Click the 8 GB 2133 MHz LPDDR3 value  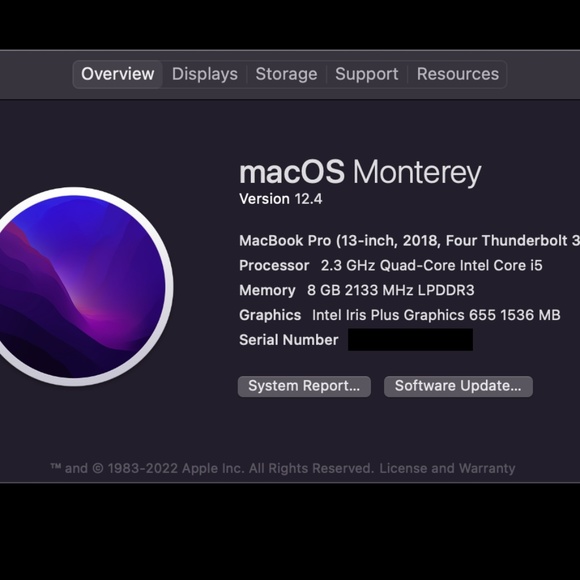click(391, 290)
